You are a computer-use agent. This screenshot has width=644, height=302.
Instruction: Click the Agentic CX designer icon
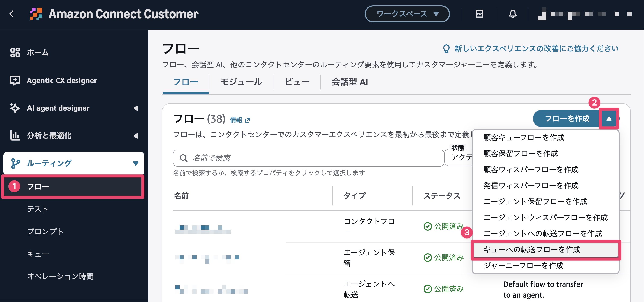[x=15, y=80]
